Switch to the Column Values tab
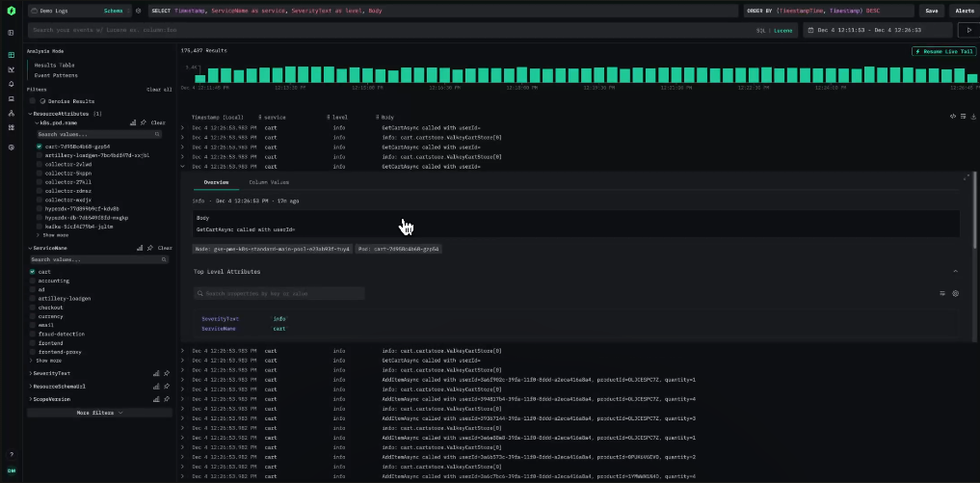This screenshot has height=483, width=980. click(269, 182)
